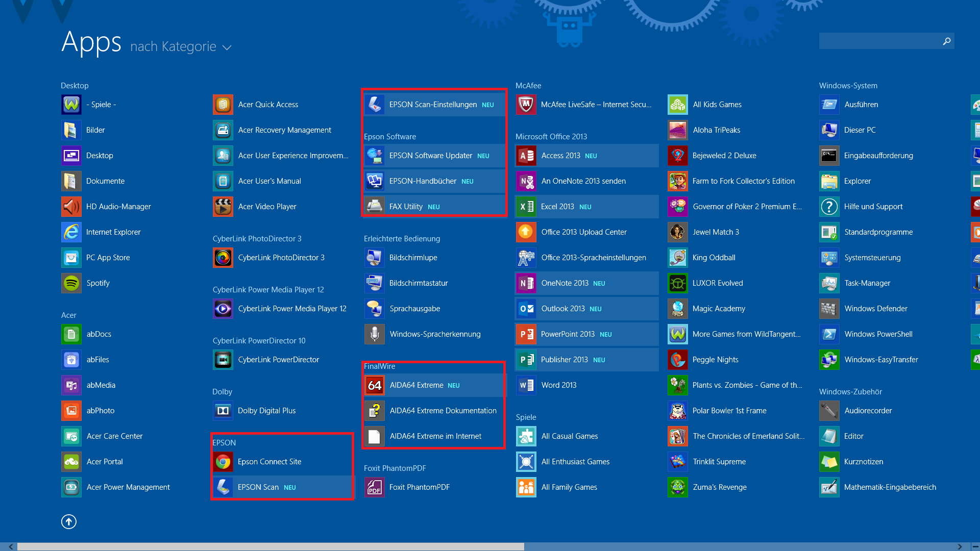This screenshot has height=551, width=980.
Task: Launch the Excel 2013 icon
Action: click(526, 207)
